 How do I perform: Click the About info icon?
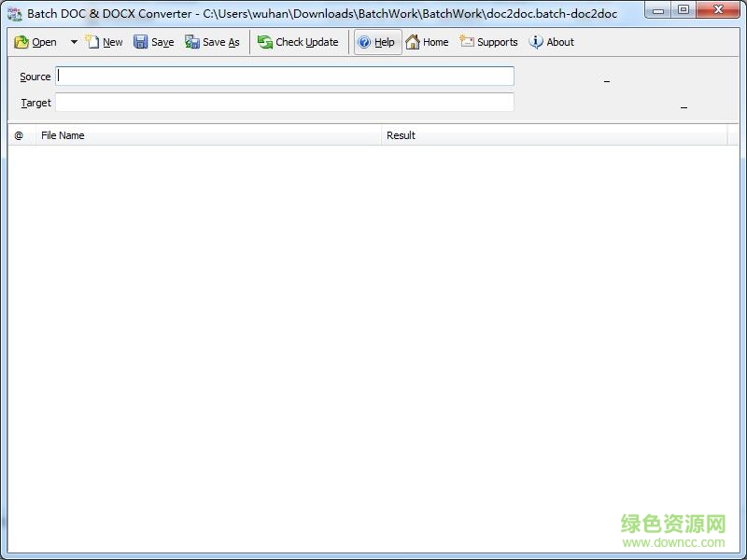[534, 42]
